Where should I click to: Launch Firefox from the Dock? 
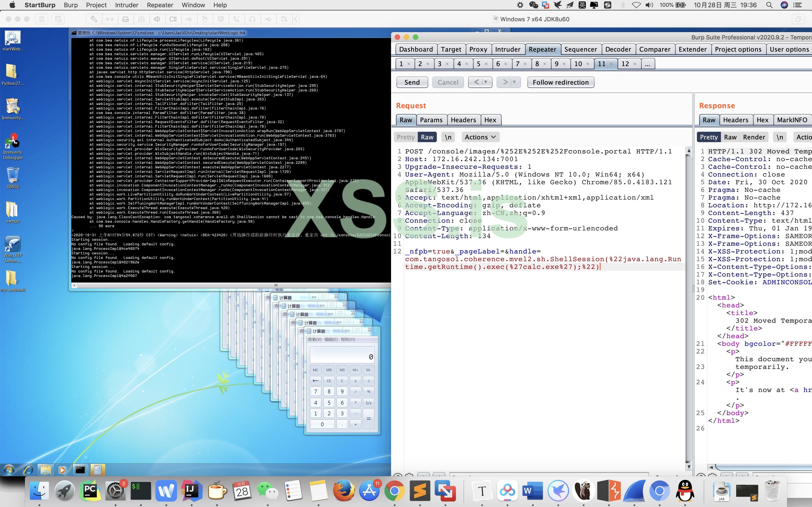(x=344, y=491)
